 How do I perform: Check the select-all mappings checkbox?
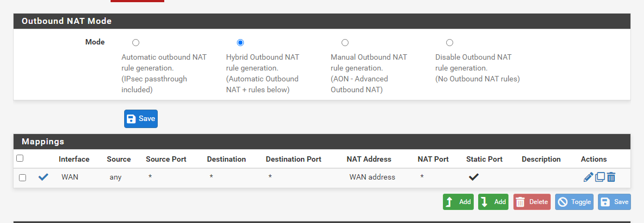click(x=20, y=158)
